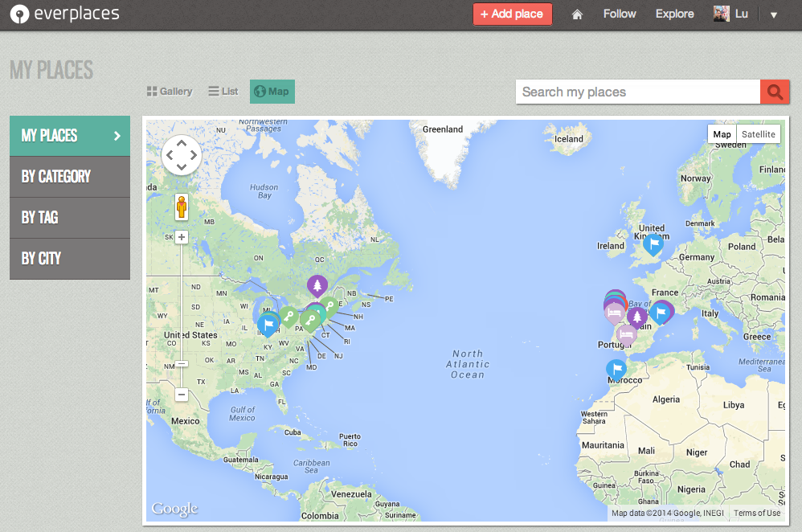
Task: Open the home icon in top navigation
Action: (577, 14)
